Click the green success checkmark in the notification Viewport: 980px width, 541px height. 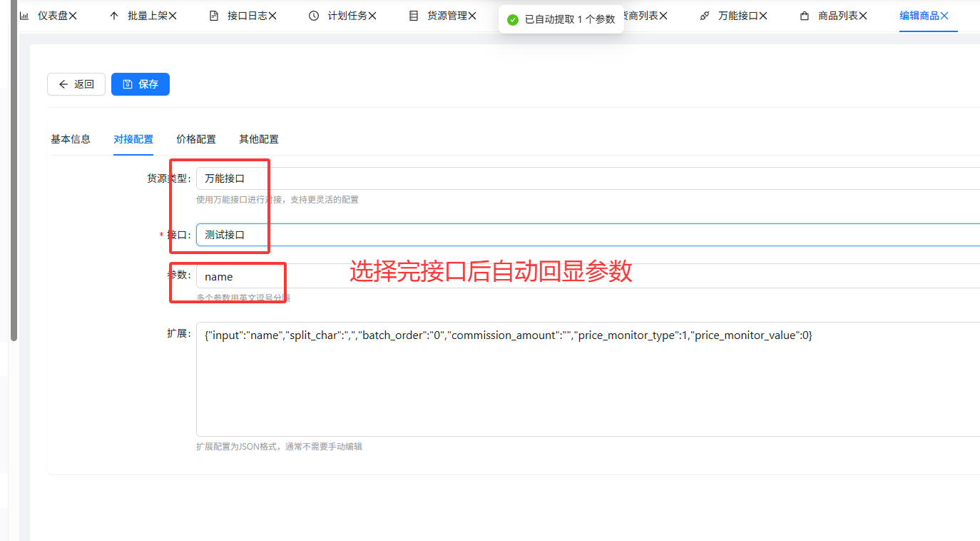(512, 20)
